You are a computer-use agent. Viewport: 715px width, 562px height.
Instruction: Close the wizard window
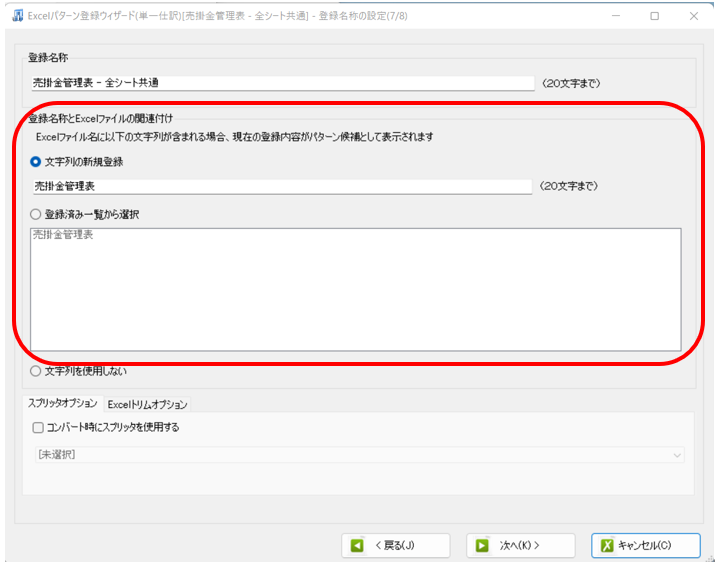click(x=694, y=16)
